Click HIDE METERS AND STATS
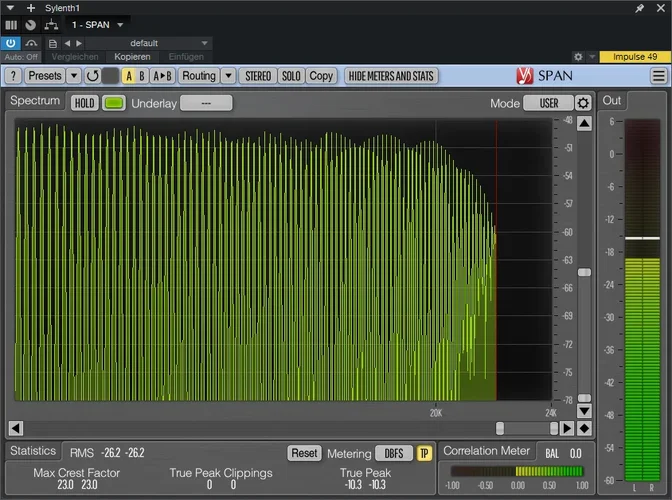Image resolution: width=672 pixels, height=500 pixels. click(391, 76)
